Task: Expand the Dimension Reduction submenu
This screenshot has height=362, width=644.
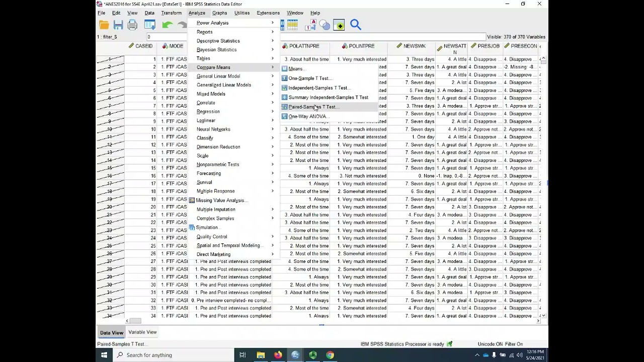Action: tap(273, 147)
